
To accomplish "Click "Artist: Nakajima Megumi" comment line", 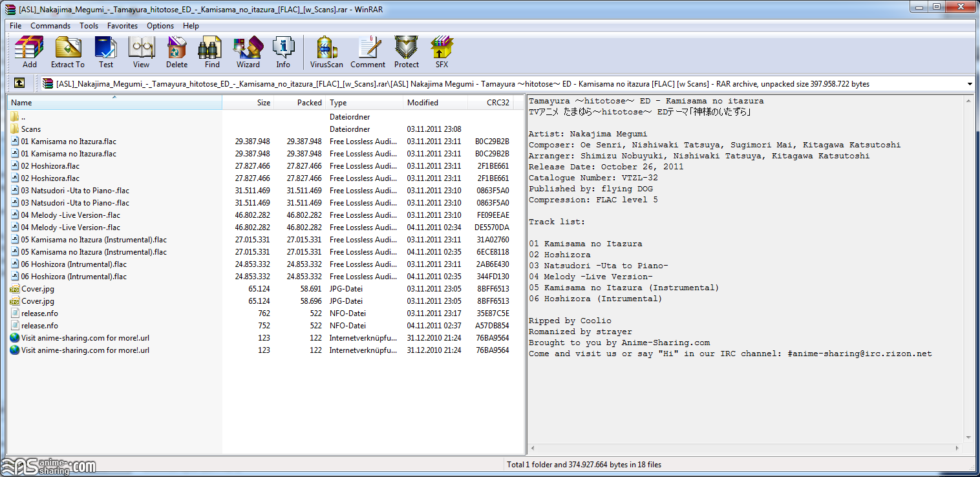I will [x=588, y=134].
